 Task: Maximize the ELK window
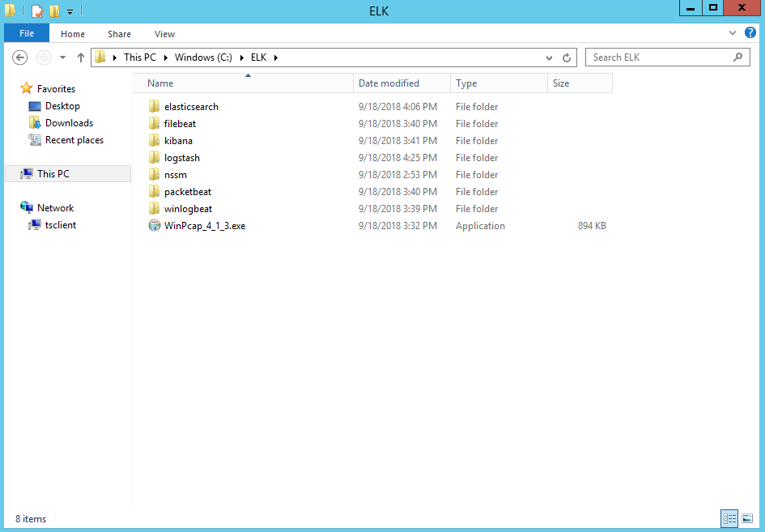[713, 8]
